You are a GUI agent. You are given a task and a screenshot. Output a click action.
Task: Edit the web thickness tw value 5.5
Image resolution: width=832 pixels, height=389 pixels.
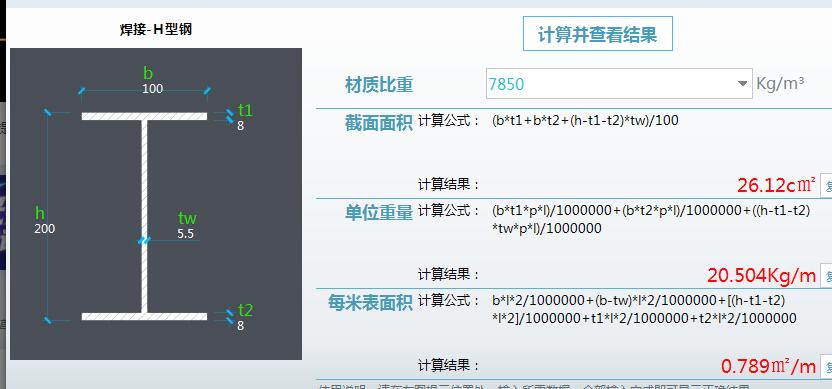[x=186, y=234]
